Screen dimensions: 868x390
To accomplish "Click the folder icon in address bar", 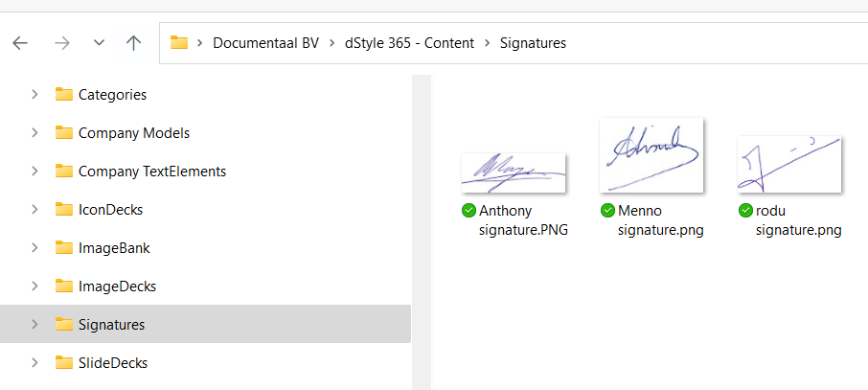I will tap(179, 43).
